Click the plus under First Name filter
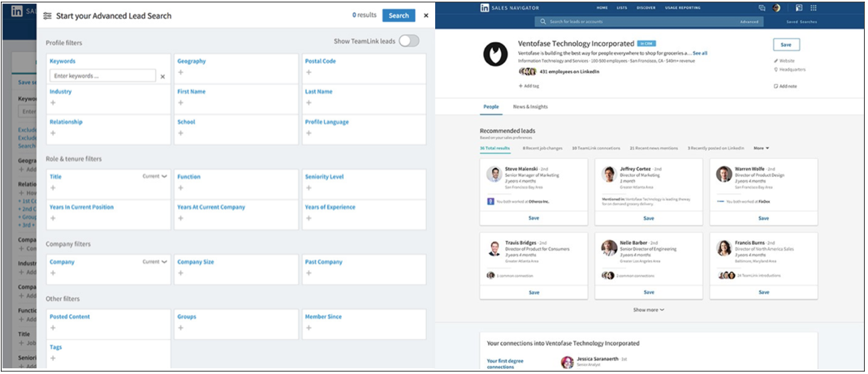This screenshot has width=868, height=374. coord(180,103)
